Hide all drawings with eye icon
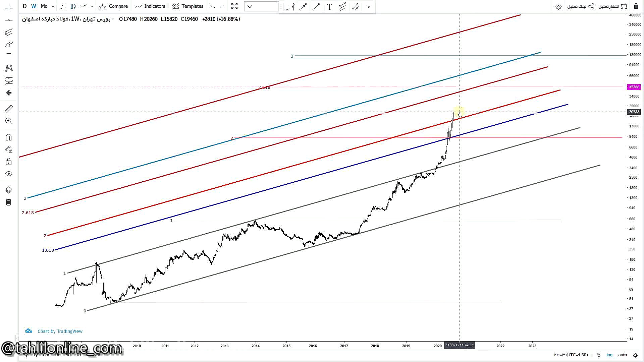Image resolution: width=644 pixels, height=362 pixels. [9, 174]
